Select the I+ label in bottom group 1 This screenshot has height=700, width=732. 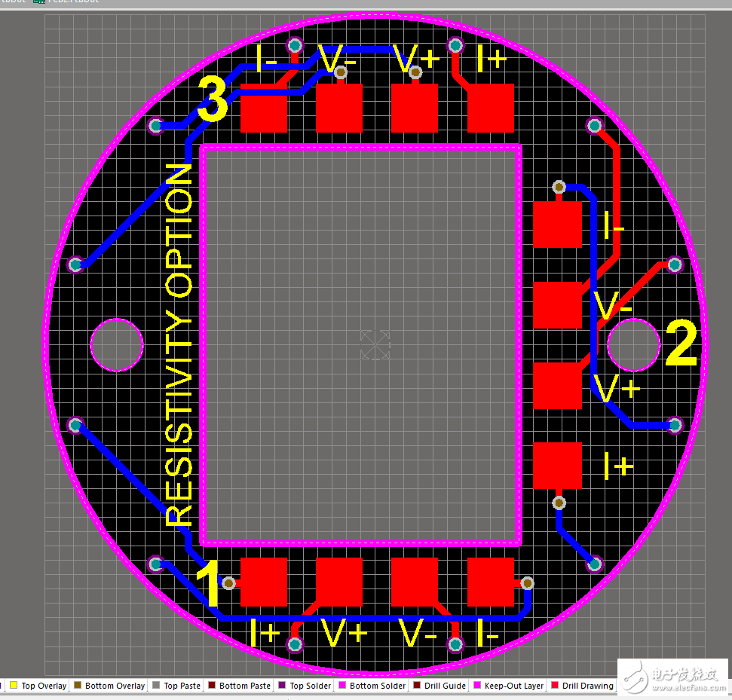tap(265, 632)
